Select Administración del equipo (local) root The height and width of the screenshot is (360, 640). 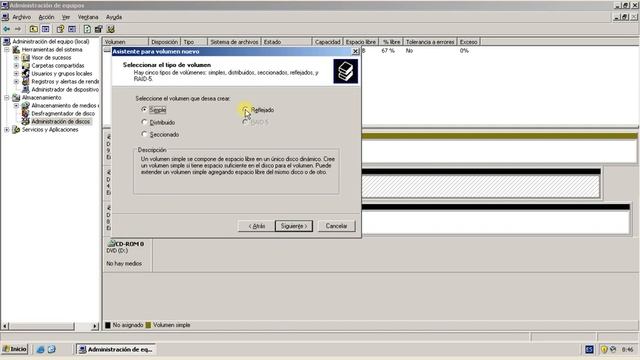[x=51, y=42]
